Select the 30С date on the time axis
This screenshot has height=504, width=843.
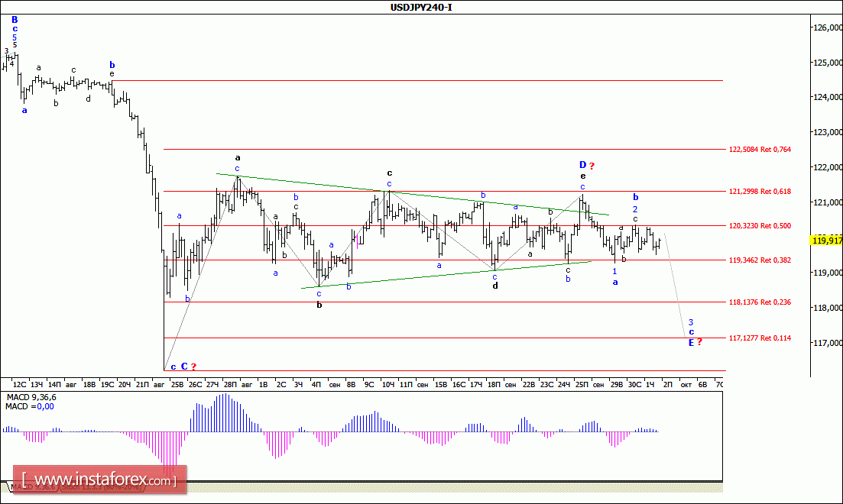tap(634, 384)
